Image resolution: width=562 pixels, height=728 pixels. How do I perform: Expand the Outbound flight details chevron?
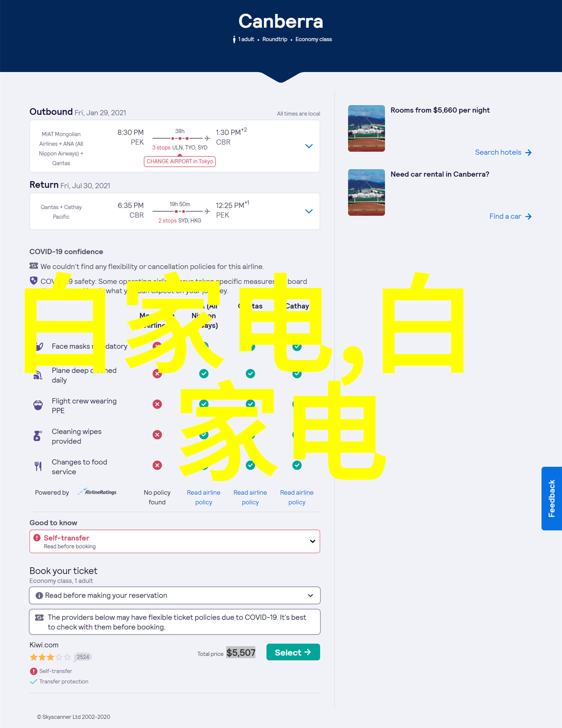click(x=309, y=146)
